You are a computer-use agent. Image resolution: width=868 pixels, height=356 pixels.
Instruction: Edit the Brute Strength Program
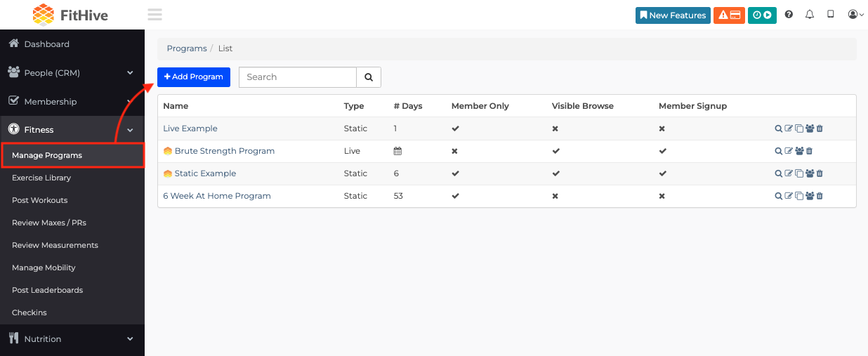click(x=789, y=151)
